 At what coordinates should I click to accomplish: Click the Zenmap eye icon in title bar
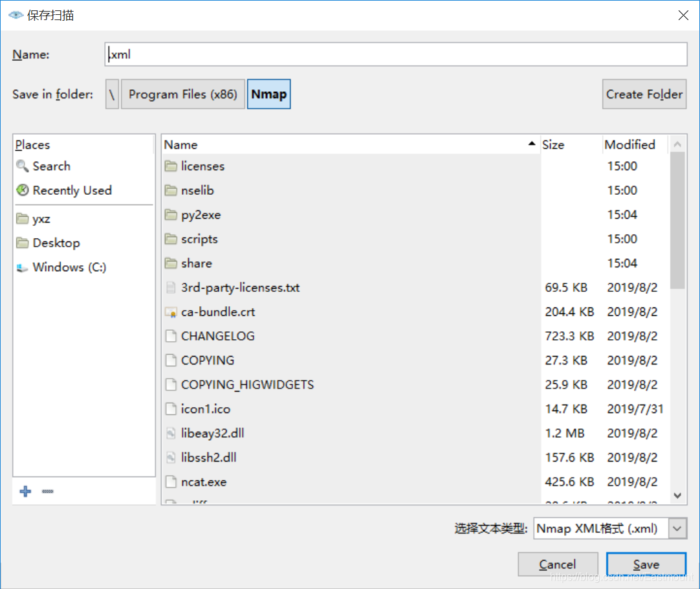[16, 15]
